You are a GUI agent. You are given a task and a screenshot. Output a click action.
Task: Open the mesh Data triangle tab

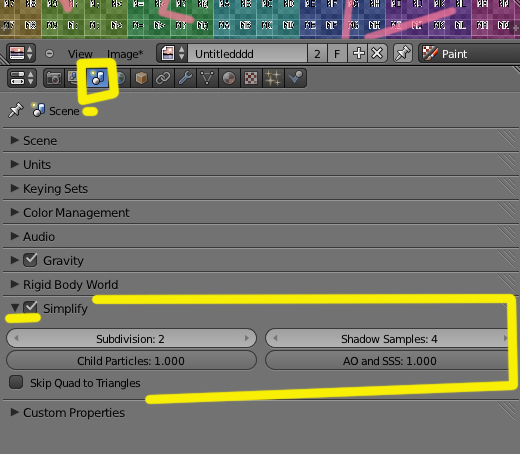(207, 78)
